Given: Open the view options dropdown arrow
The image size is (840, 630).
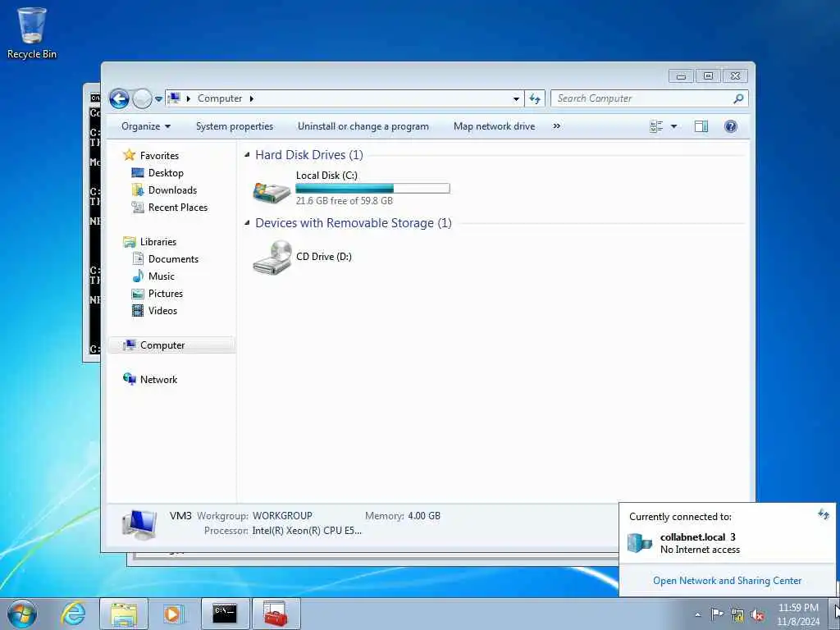Looking at the screenshot, I should [674, 126].
